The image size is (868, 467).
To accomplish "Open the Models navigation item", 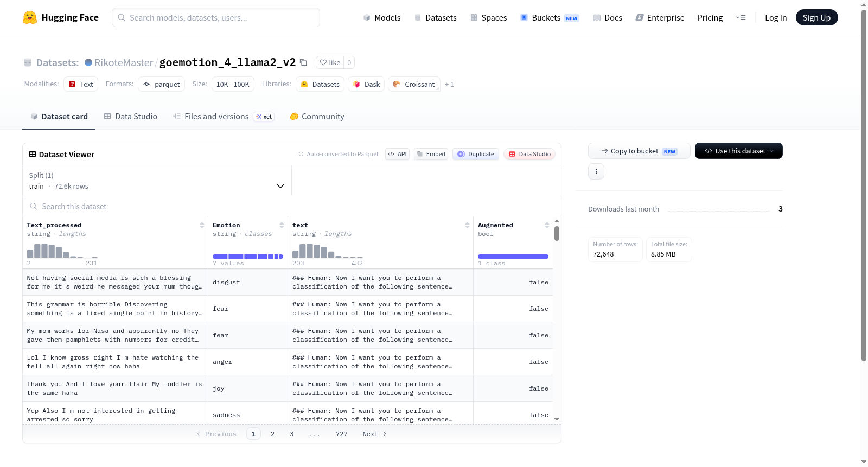I will point(382,17).
